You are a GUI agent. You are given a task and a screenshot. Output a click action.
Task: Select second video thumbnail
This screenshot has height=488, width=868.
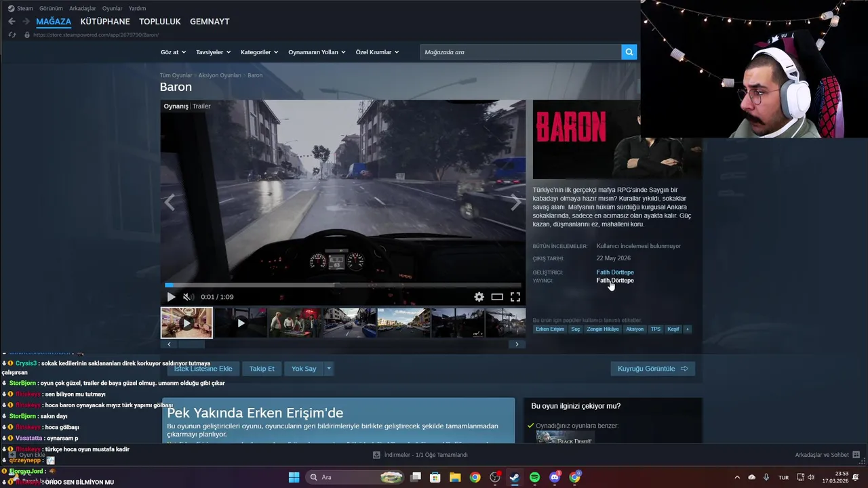point(240,323)
